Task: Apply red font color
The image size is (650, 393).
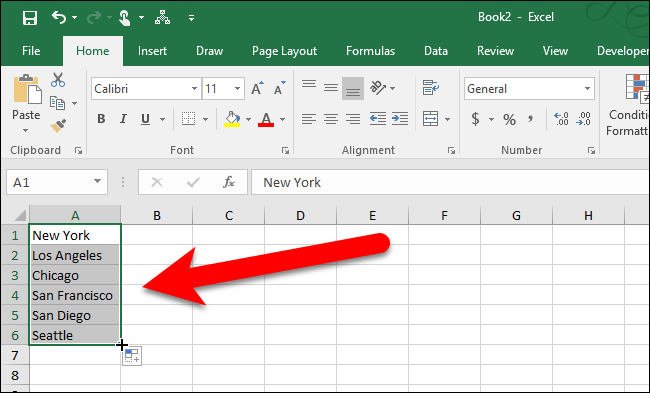Action: [266, 119]
